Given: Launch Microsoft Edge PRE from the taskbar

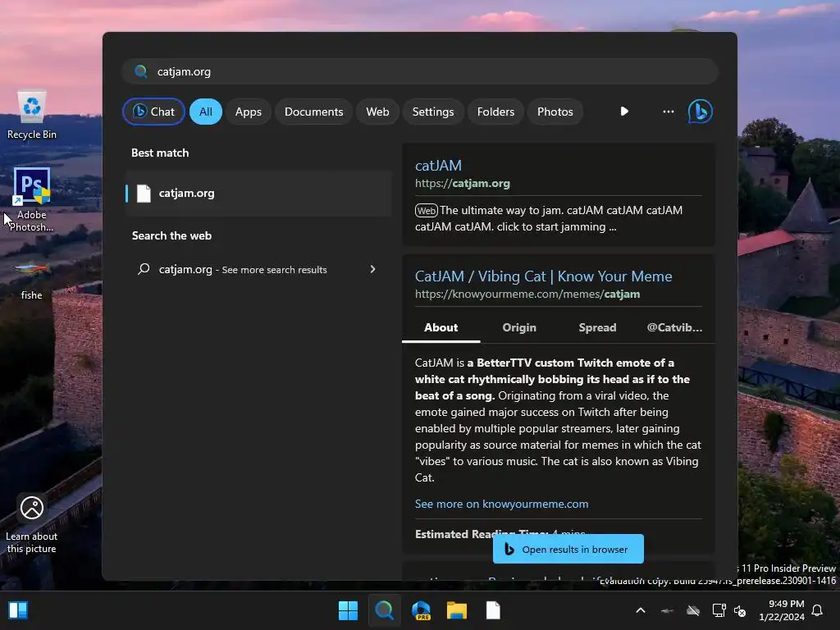Looking at the screenshot, I should pyautogui.click(x=421, y=610).
